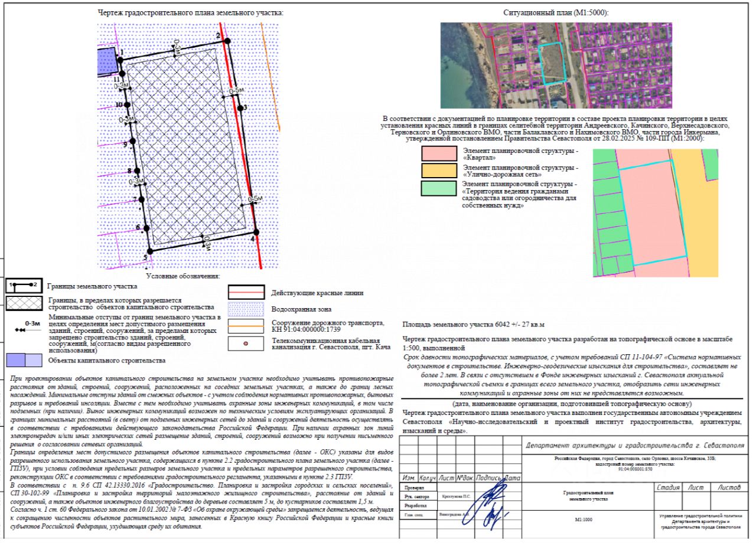Screen dimensions: 756x546
Task: Click the name «Крестунова П.С.»
Action: [457, 497]
